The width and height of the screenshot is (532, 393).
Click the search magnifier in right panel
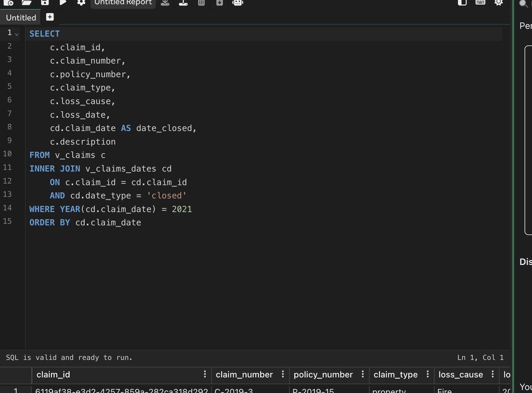[523, 4]
